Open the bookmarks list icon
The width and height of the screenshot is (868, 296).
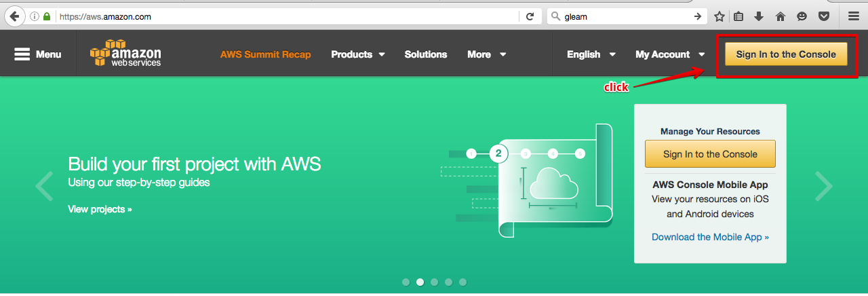coord(739,16)
